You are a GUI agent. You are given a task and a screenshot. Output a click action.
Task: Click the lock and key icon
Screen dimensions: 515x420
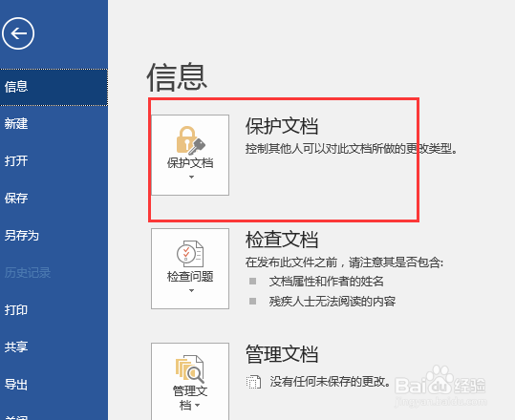coord(190,140)
